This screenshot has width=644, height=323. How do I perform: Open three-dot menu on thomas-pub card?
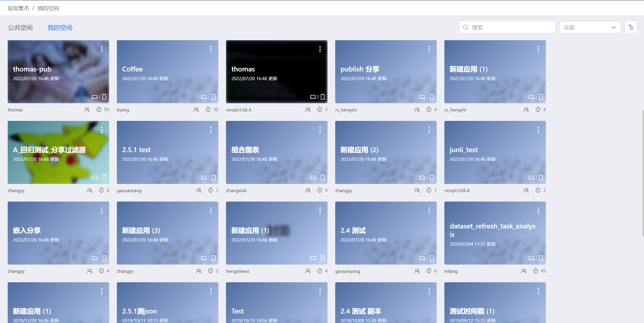[x=102, y=49]
